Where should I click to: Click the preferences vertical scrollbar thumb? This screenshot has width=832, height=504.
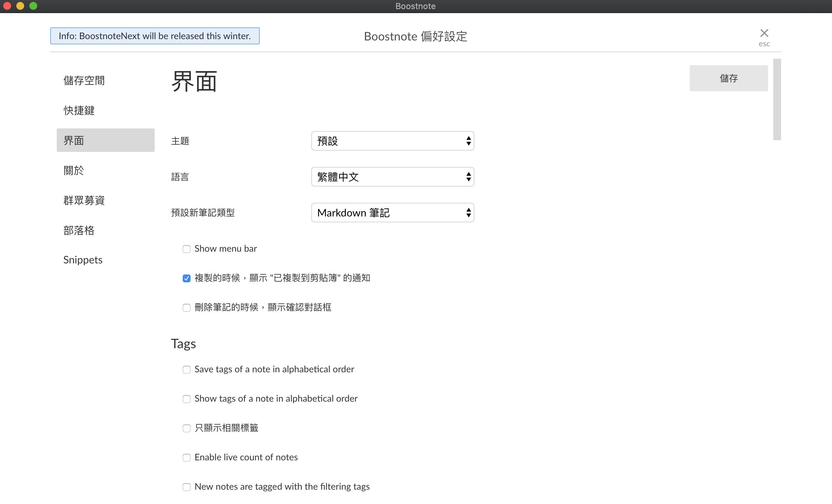tap(777, 99)
